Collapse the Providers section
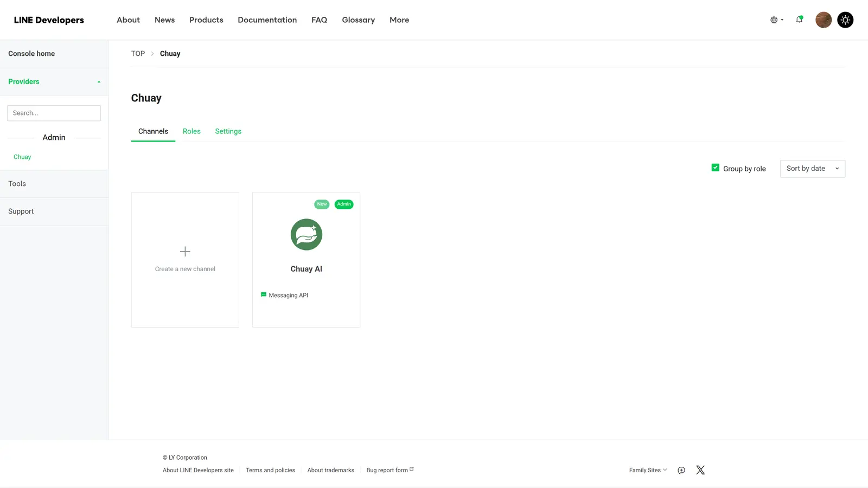Image resolution: width=868 pixels, height=488 pixels. pos(54,82)
